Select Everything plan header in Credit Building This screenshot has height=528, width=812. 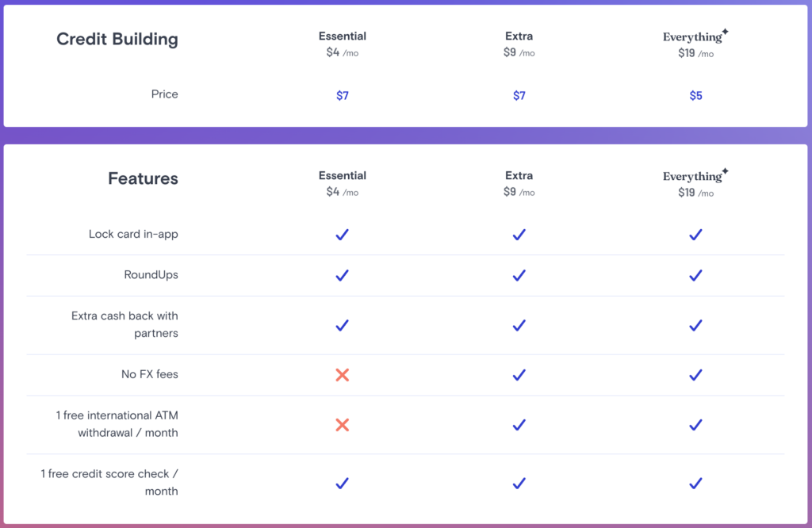click(x=695, y=37)
